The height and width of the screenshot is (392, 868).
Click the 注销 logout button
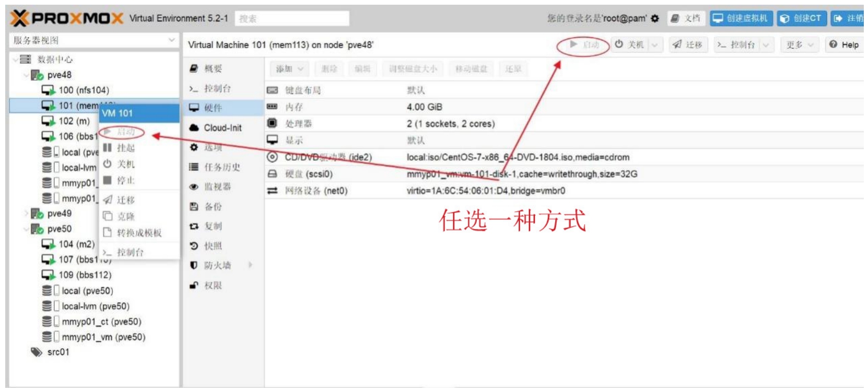coord(848,18)
